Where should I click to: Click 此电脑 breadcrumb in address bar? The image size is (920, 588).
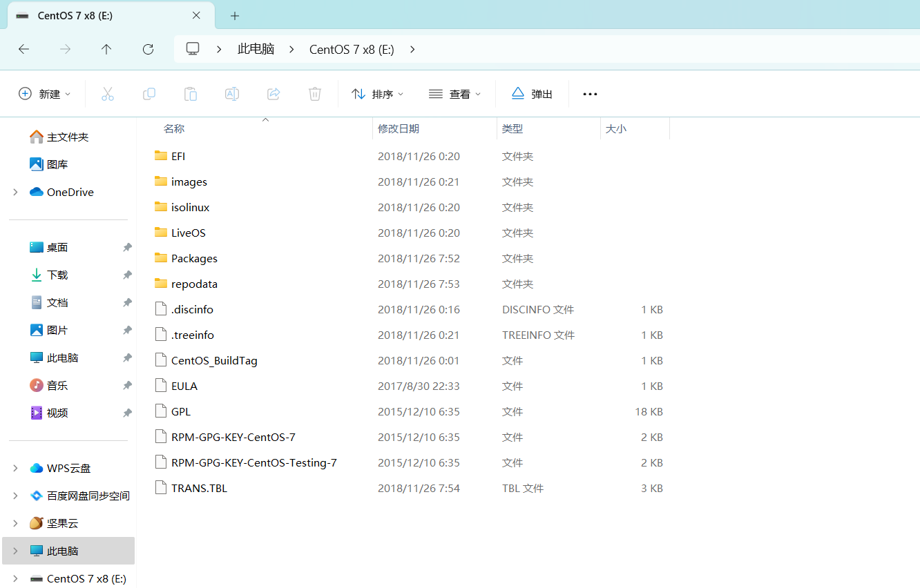256,49
